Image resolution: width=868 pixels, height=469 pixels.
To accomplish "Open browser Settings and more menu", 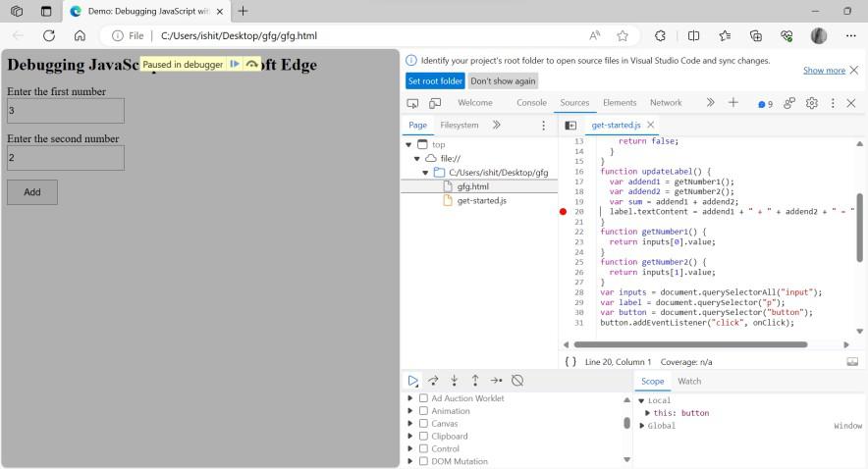I will click(x=851, y=36).
